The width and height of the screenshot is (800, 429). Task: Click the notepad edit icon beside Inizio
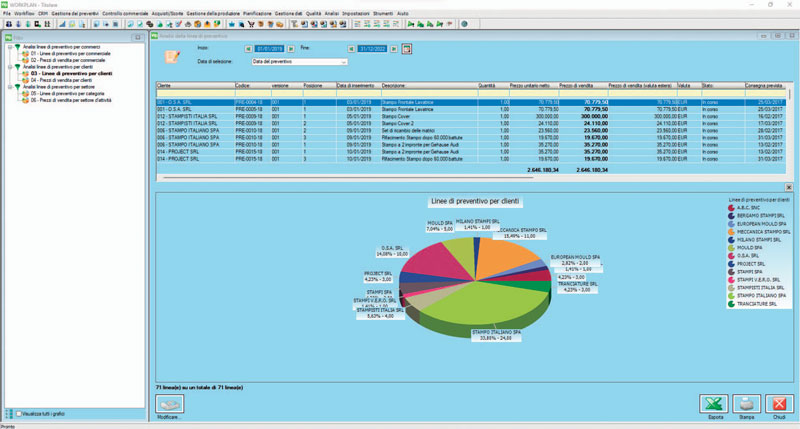coord(172,56)
